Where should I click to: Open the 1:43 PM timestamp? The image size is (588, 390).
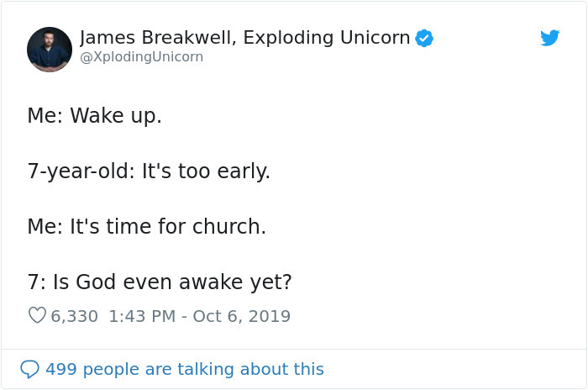pos(143,316)
